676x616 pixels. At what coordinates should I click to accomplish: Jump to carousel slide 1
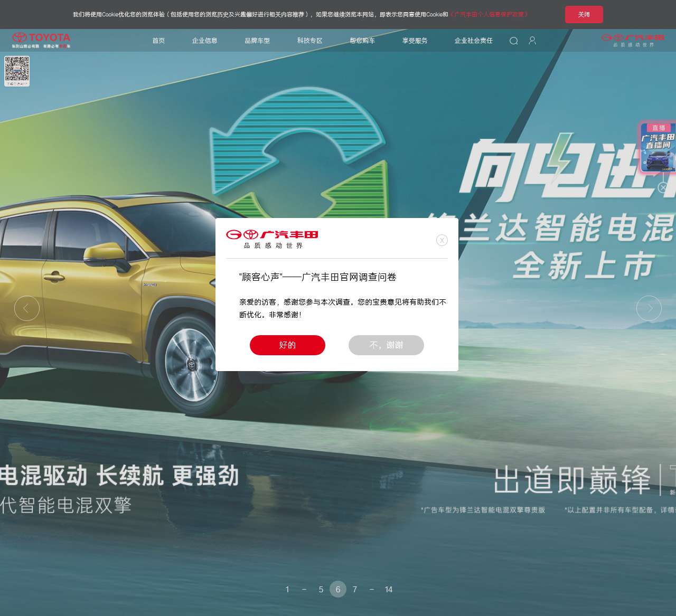click(x=287, y=589)
